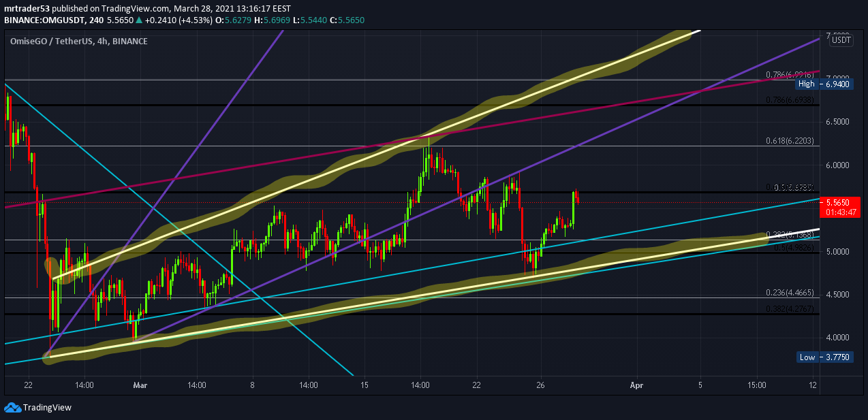Select the 0.382(4.2767) Fibonacci label
This screenshot has height=420, width=868.
(790, 309)
